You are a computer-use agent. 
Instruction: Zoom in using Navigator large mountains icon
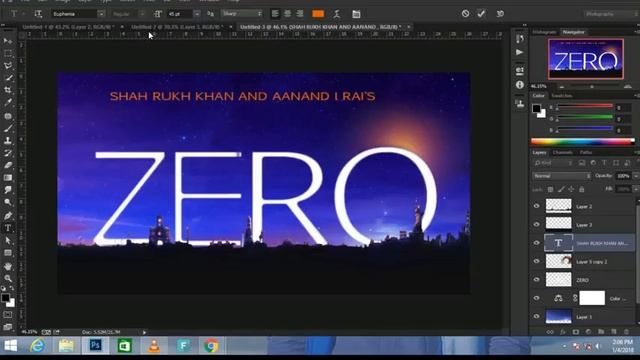628,87
